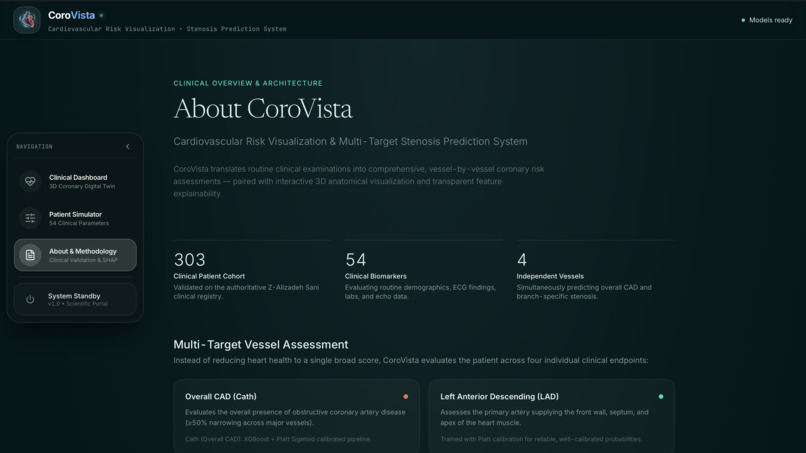806x453 pixels.
Task: Click the Independent Vessels label
Action: pyautogui.click(x=550, y=276)
